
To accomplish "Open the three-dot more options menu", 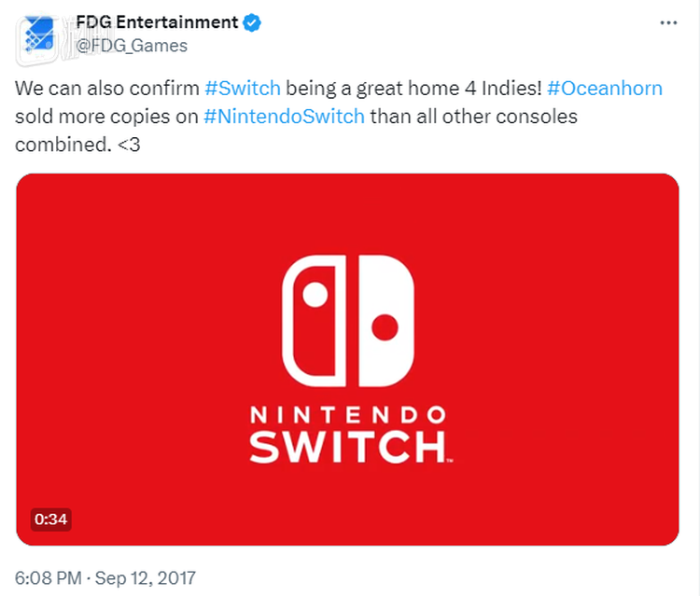I will (x=670, y=21).
